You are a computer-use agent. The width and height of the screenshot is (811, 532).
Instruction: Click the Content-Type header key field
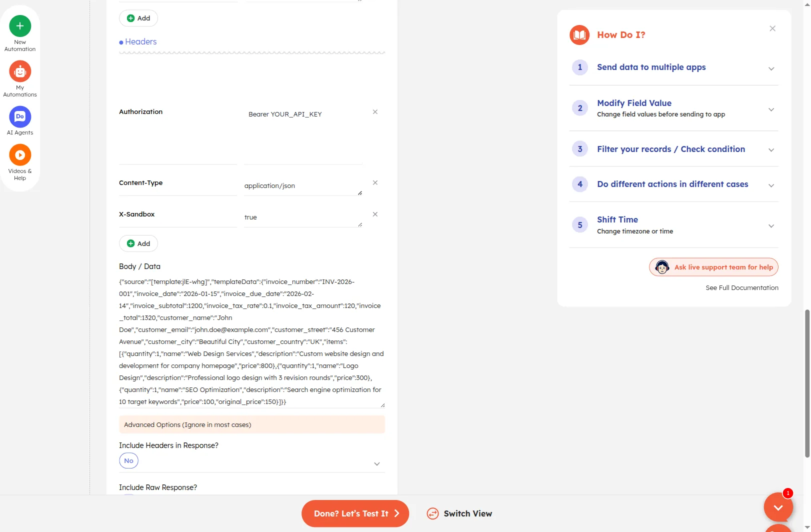178,183
